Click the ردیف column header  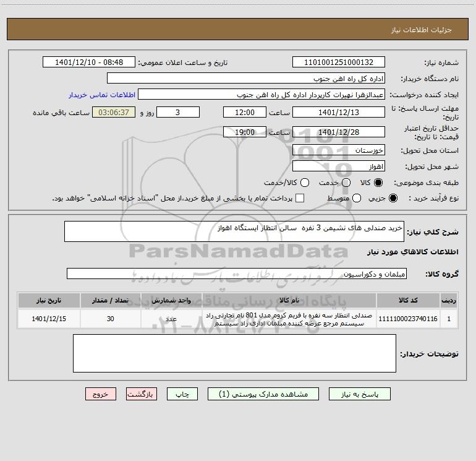[x=449, y=300]
